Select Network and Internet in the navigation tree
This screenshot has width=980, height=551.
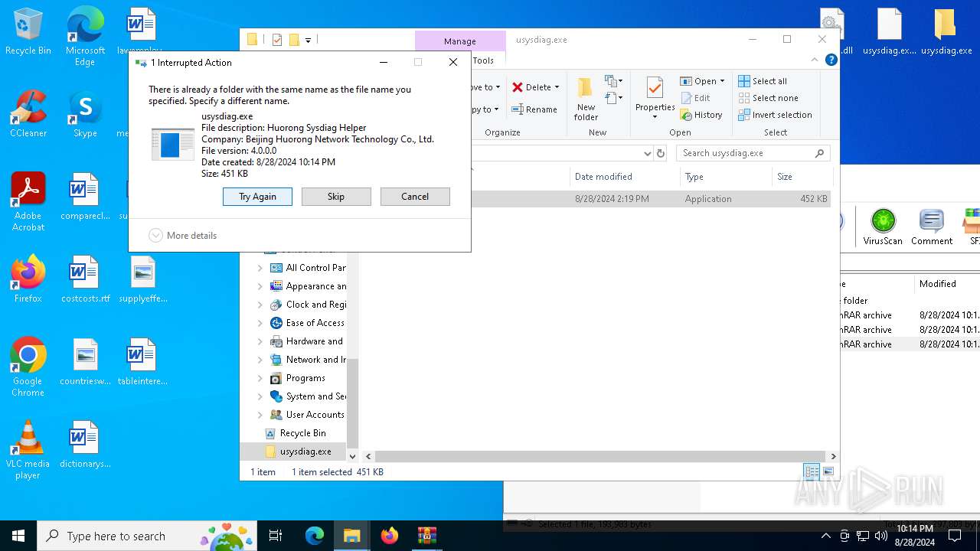click(x=308, y=360)
